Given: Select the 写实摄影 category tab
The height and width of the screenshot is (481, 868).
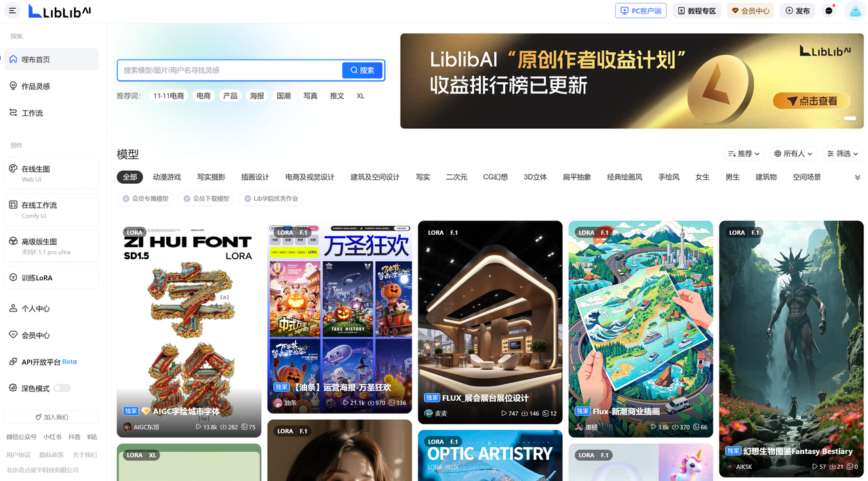Looking at the screenshot, I should coord(211,177).
